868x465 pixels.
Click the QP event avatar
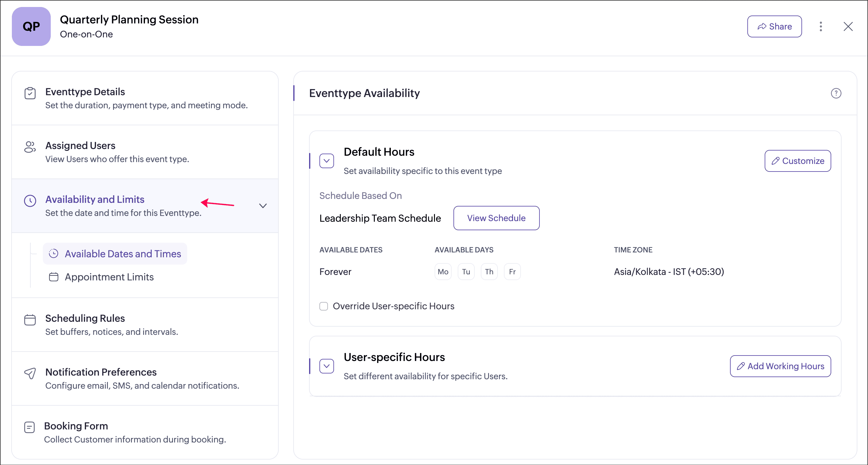coord(31,26)
